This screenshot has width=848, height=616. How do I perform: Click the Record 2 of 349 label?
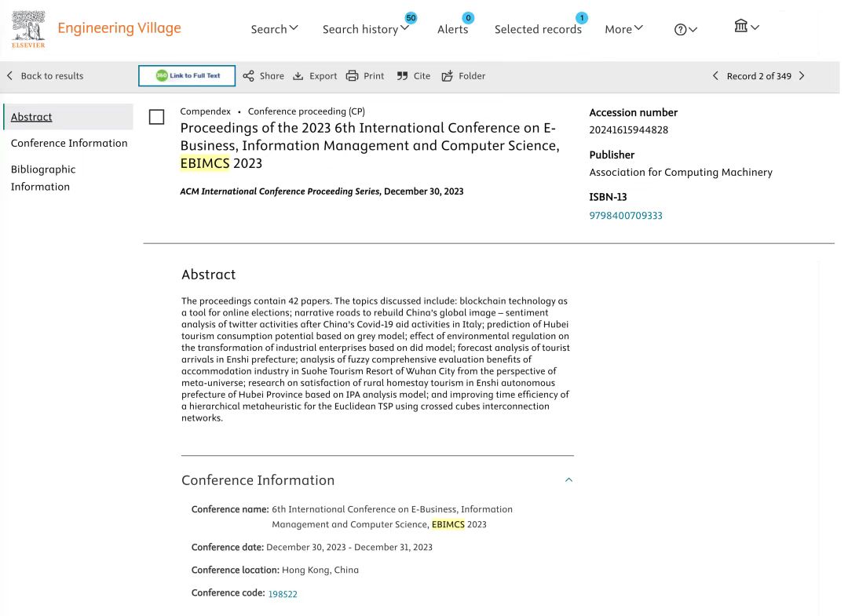[x=758, y=76]
